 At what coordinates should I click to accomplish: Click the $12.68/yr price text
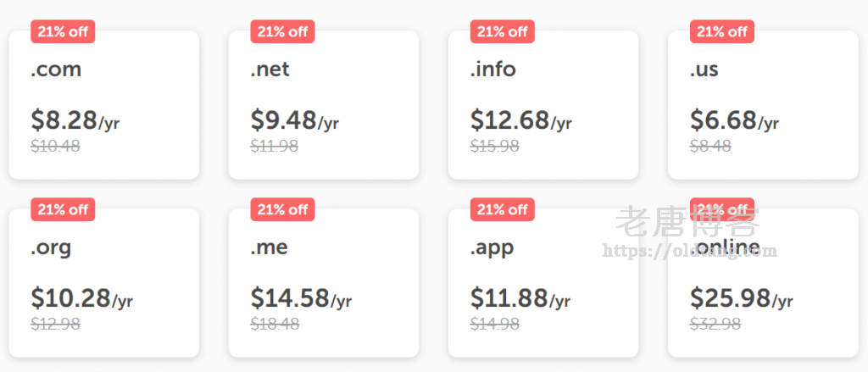520,121
